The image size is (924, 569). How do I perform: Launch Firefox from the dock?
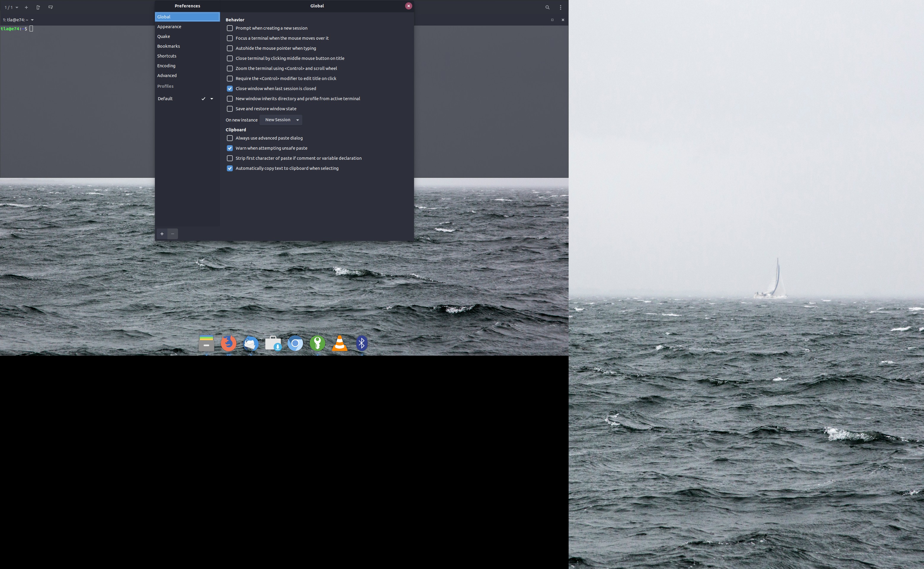pos(228,343)
